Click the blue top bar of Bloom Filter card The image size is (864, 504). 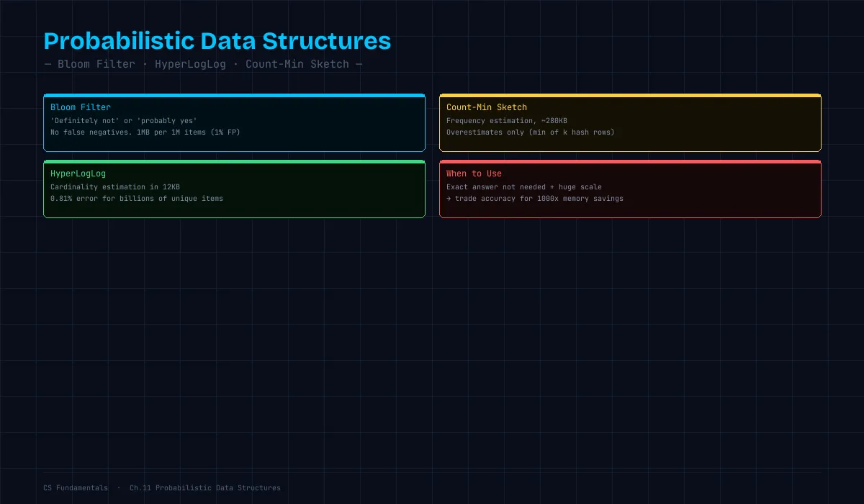pos(234,95)
